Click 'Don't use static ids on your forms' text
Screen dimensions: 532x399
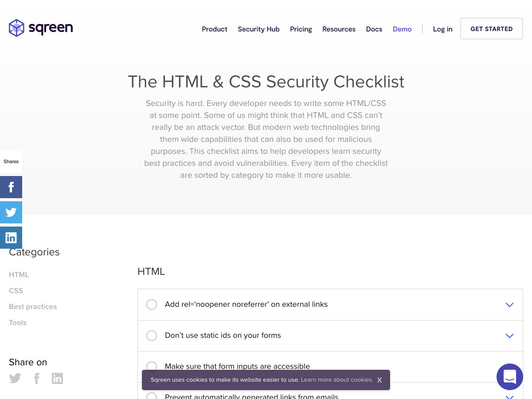tap(223, 336)
